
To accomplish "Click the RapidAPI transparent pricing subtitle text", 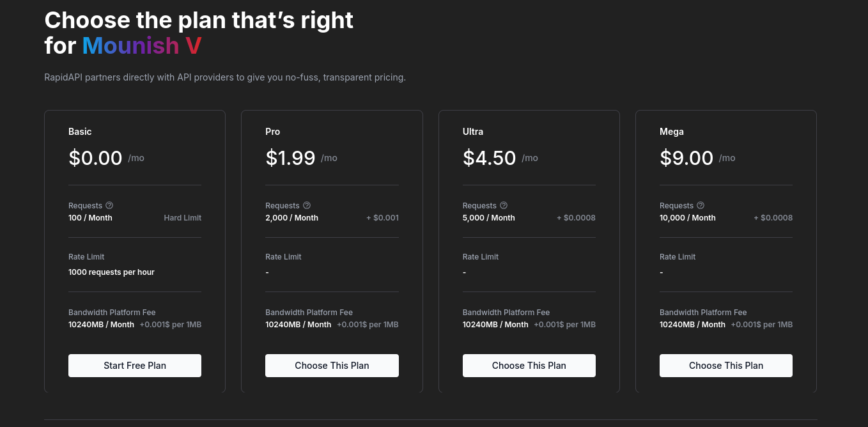I will 225,77.
